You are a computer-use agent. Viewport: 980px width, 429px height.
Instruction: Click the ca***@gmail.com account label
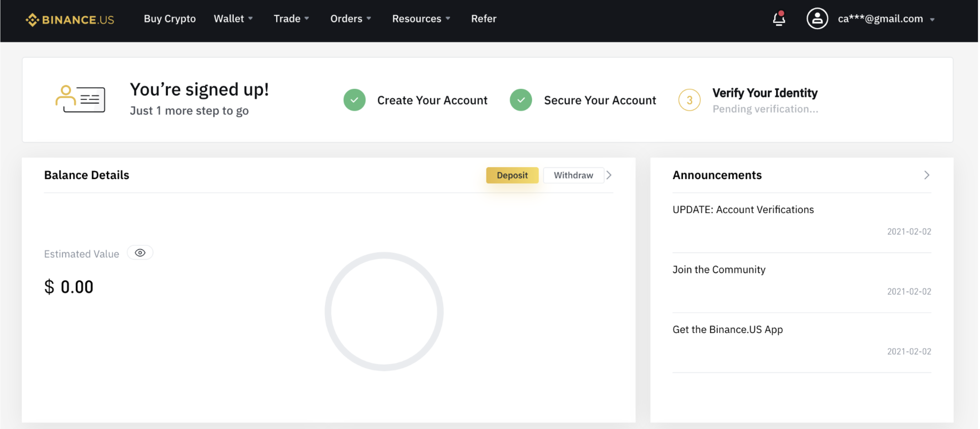[x=880, y=18]
